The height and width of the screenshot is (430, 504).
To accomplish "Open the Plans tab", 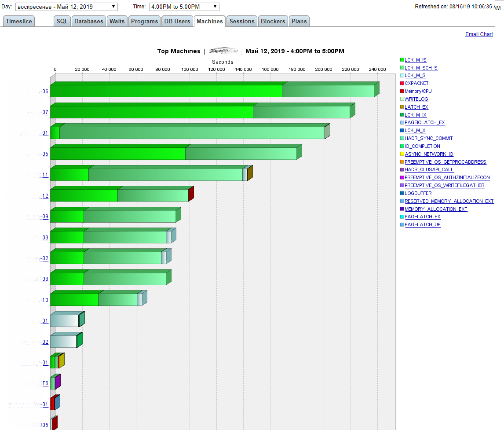I will pos(299,21).
